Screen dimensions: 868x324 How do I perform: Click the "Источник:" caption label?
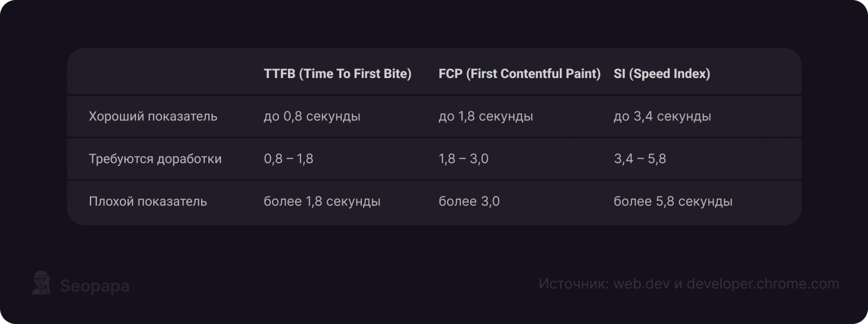[573, 283]
